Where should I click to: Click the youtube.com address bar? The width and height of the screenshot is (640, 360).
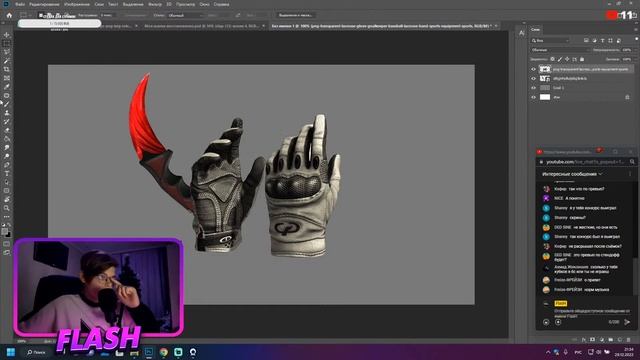(585, 162)
